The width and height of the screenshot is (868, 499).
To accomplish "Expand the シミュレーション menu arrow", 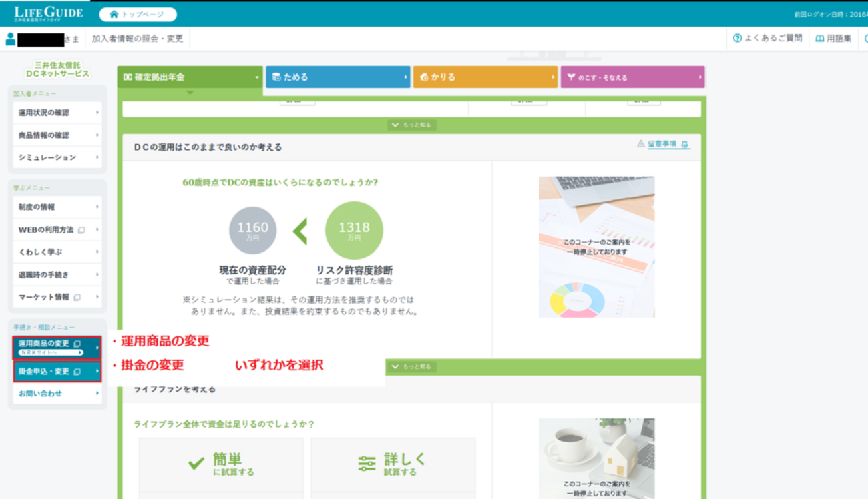I will (x=98, y=158).
